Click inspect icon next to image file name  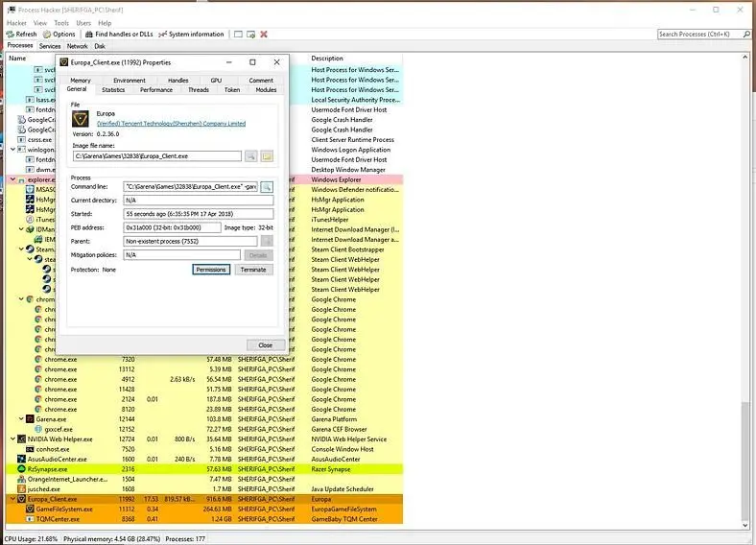[x=250, y=156]
